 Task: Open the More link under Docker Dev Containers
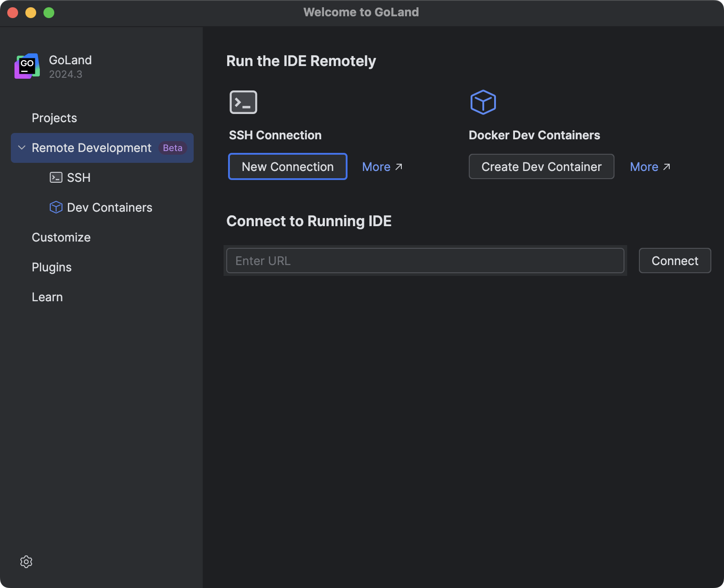[650, 167]
